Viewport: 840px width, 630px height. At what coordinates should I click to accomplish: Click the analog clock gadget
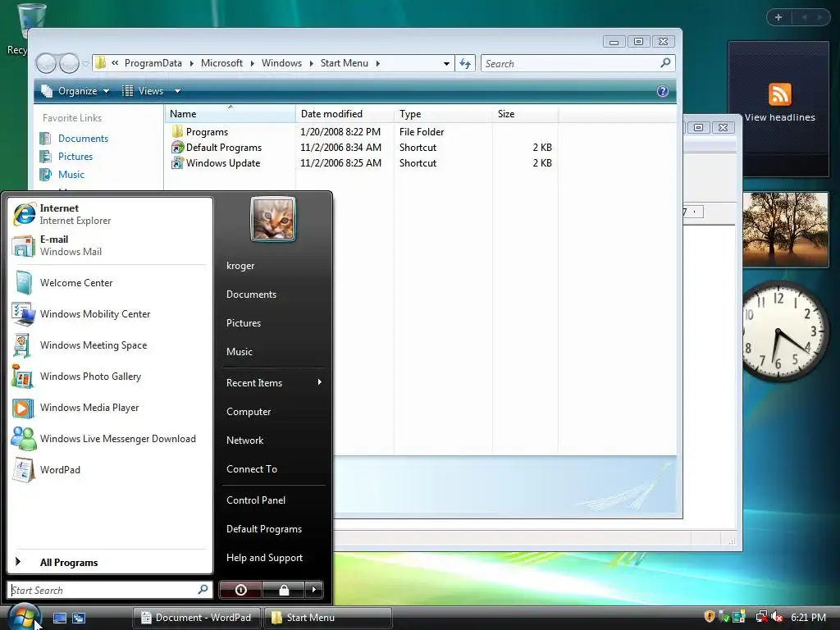(785, 332)
